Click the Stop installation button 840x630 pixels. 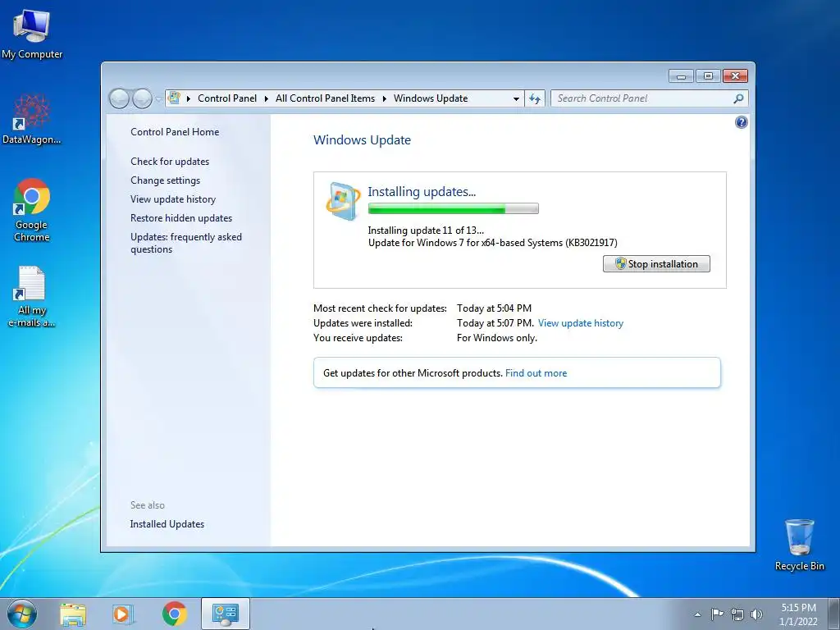(x=656, y=264)
